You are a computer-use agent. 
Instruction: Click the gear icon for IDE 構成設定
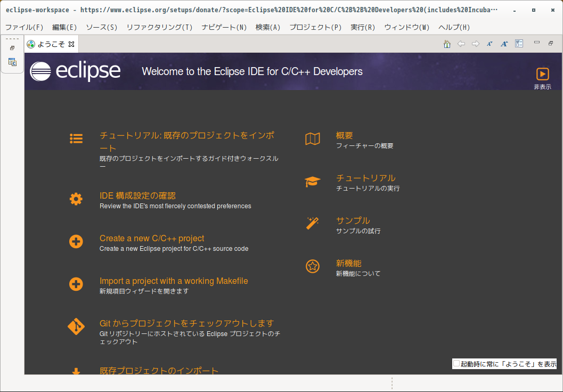tap(76, 199)
